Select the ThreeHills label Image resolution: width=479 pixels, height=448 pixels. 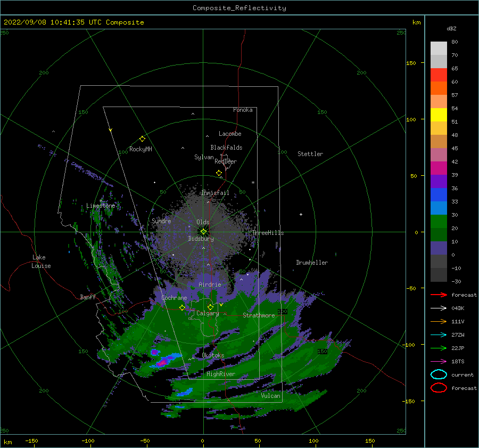point(268,233)
